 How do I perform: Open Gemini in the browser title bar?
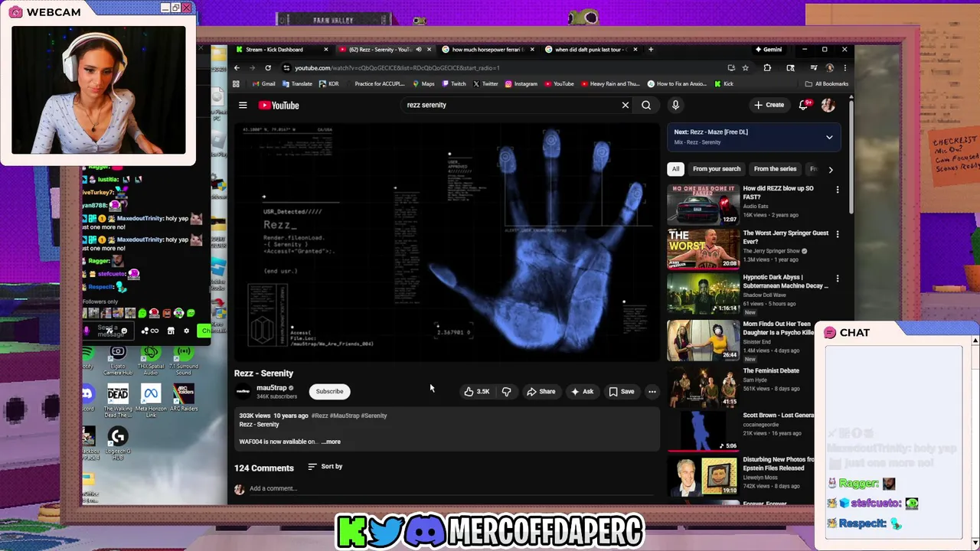click(767, 50)
